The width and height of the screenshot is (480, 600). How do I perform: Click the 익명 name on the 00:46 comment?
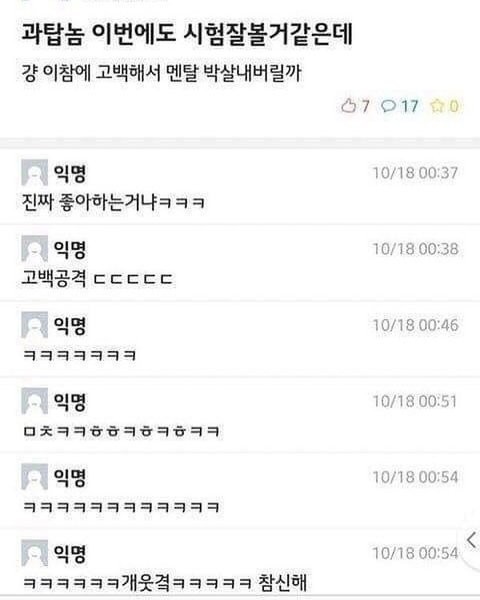(70, 326)
